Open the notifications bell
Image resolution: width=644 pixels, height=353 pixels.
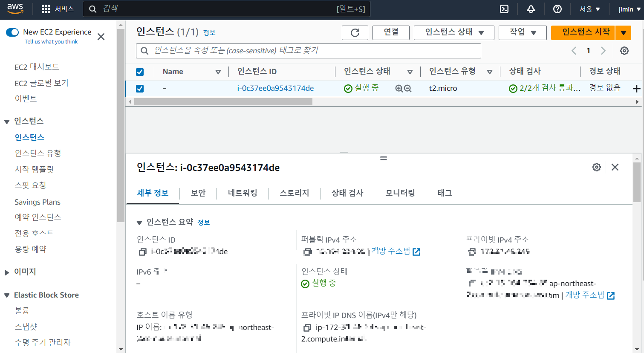pyautogui.click(x=531, y=9)
